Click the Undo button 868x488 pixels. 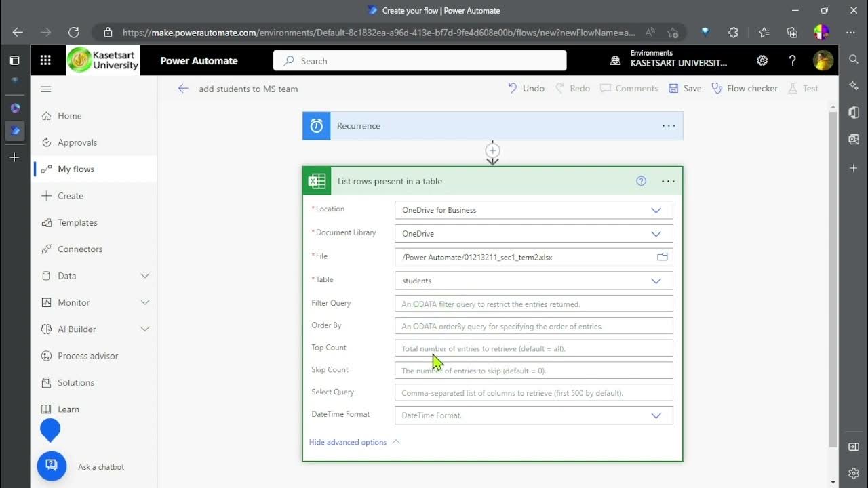pyautogui.click(x=526, y=88)
